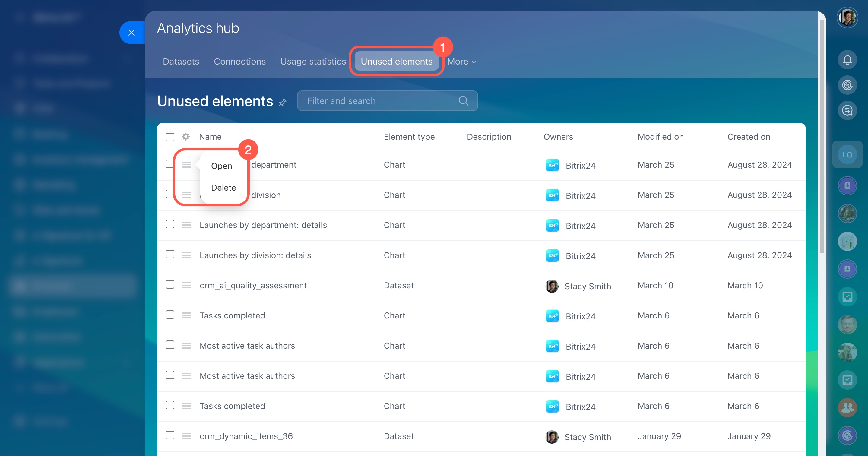
Task: Open grid settings gear icon
Action: click(186, 137)
